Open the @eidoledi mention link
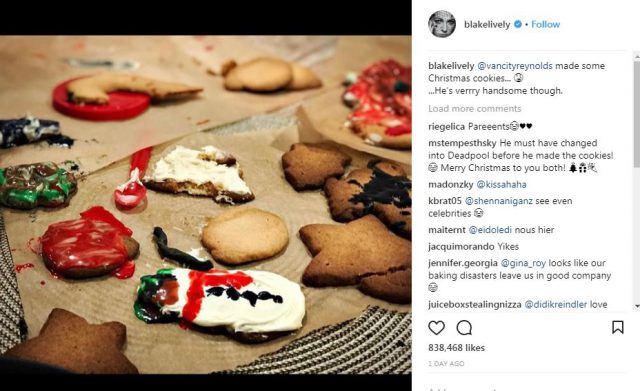The width and height of the screenshot is (640, 391). [x=490, y=230]
